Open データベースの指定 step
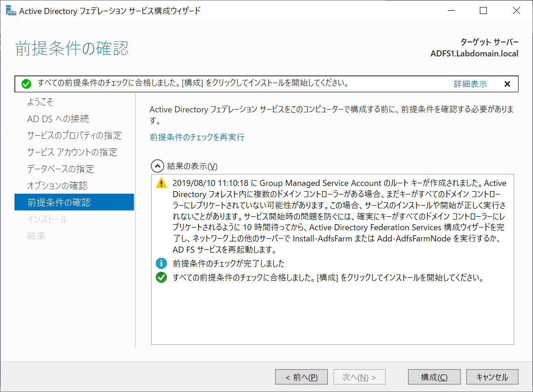Viewport: 533px width, 392px height. (61, 169)
